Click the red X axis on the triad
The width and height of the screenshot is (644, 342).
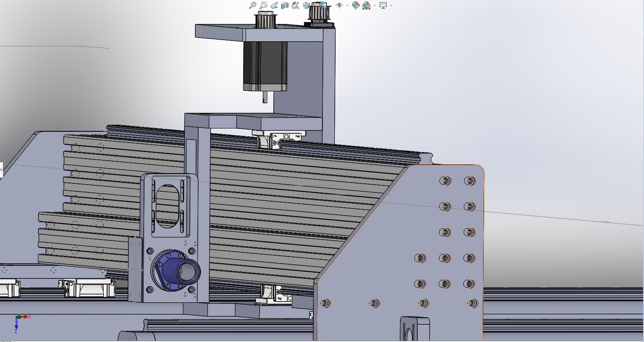click(25, 317)
